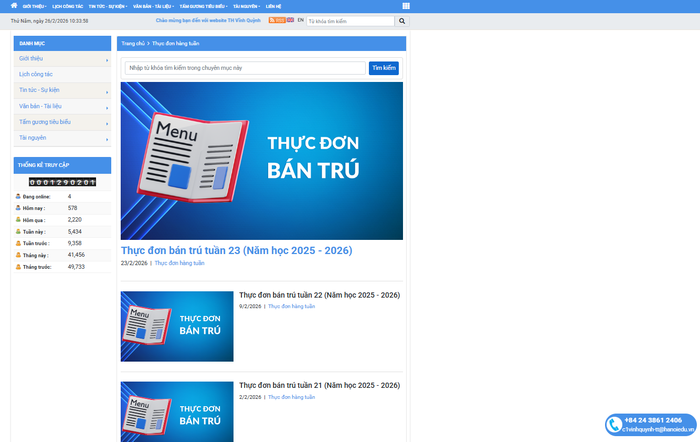
Task: Open VĂN BẢN - TÀI LIỆU top menu
Action: point(153,6)
